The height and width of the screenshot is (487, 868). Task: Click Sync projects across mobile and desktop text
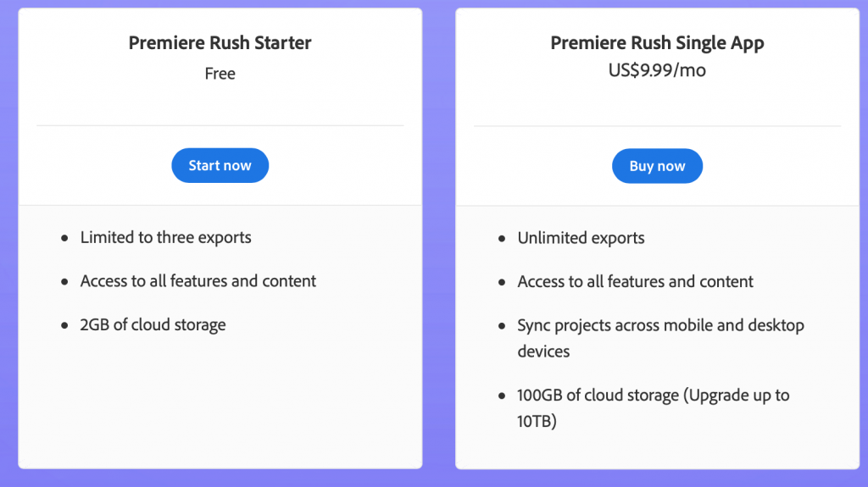pyautogui.click(x=660, y=338)
